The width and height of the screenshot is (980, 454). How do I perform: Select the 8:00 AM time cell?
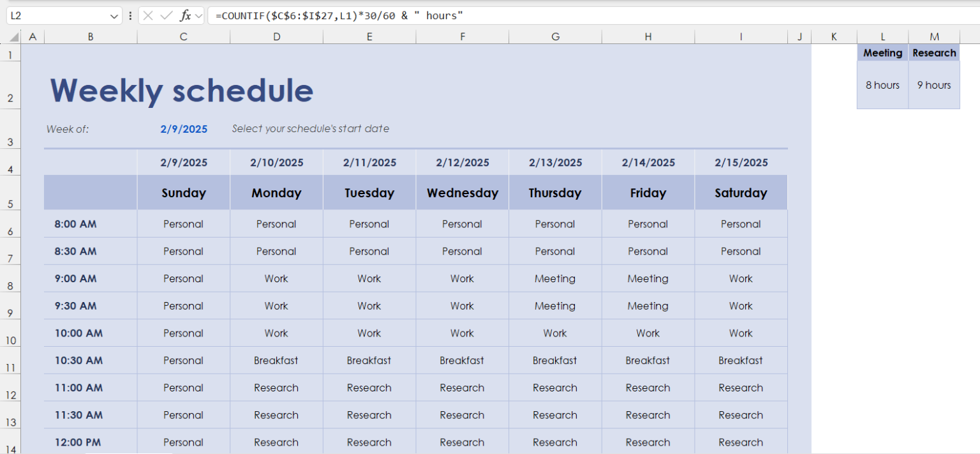75,223
